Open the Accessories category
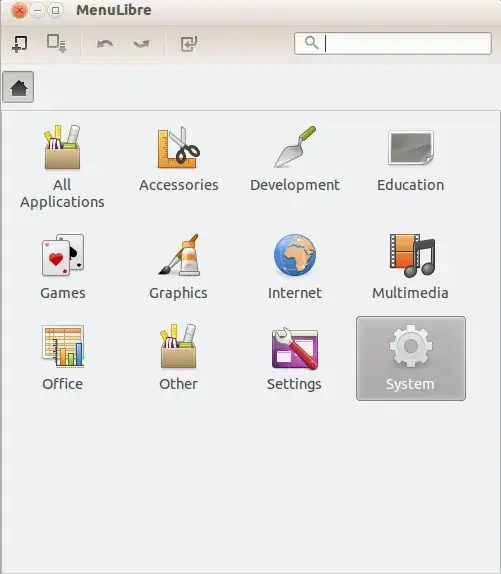Screen dimensions: 501x574 click(179, 159)
